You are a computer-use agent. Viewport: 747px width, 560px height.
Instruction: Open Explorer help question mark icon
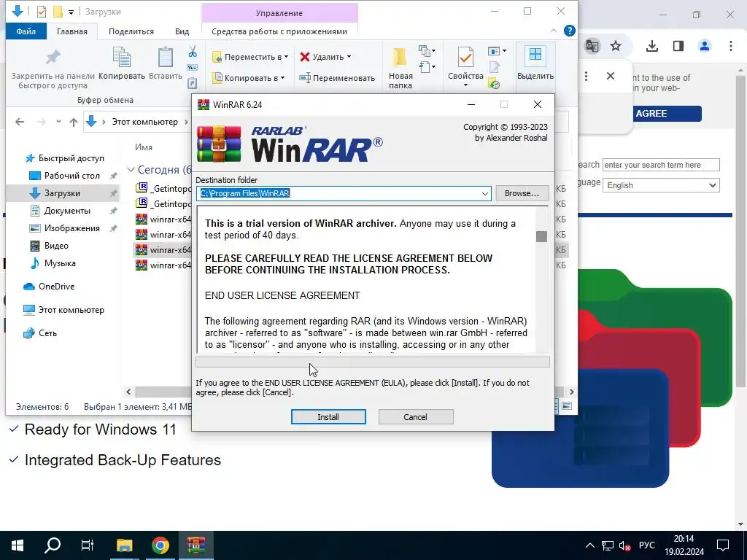(x=569, y=31)
